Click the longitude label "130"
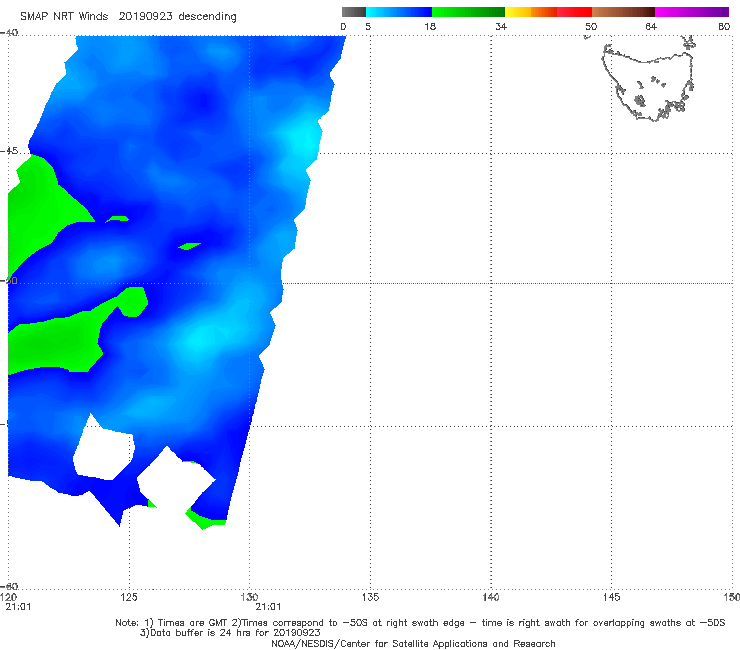This screenshot has height=650, width=740. point(250,597)
